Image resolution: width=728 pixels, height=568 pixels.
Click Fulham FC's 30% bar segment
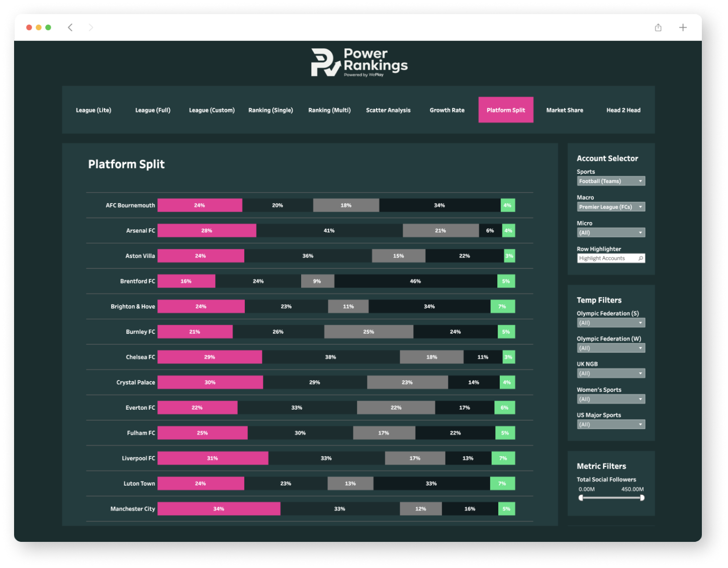coord(300,433)
